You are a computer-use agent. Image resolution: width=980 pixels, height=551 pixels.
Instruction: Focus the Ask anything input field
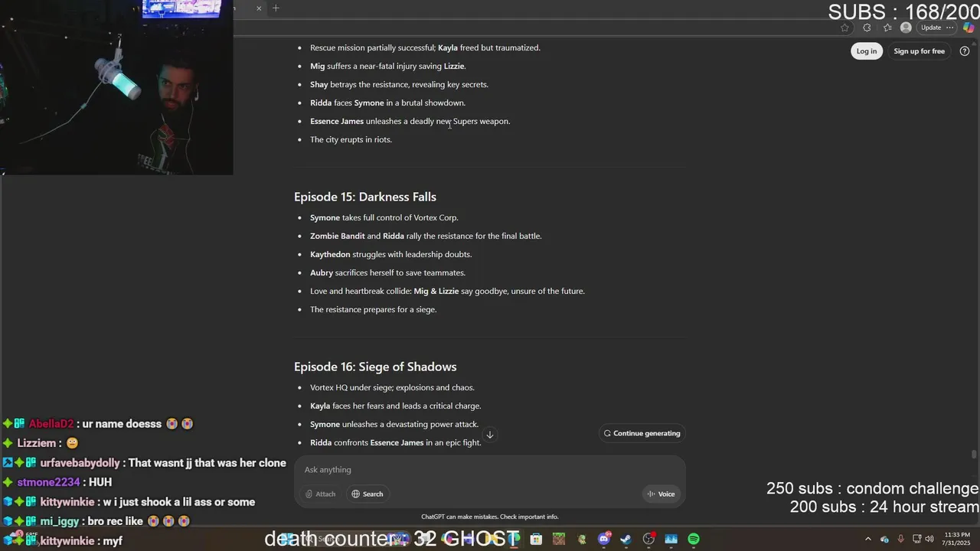490,470
